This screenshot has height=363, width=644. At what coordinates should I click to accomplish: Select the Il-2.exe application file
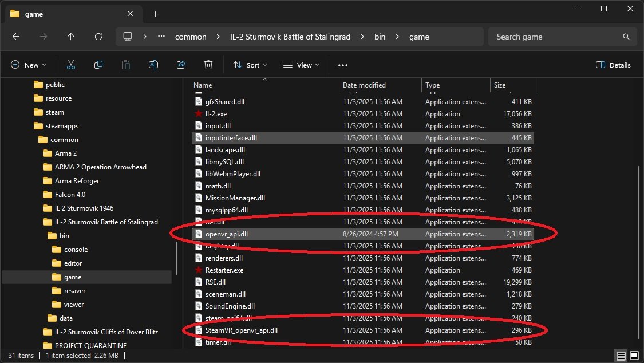coord(216,114)
